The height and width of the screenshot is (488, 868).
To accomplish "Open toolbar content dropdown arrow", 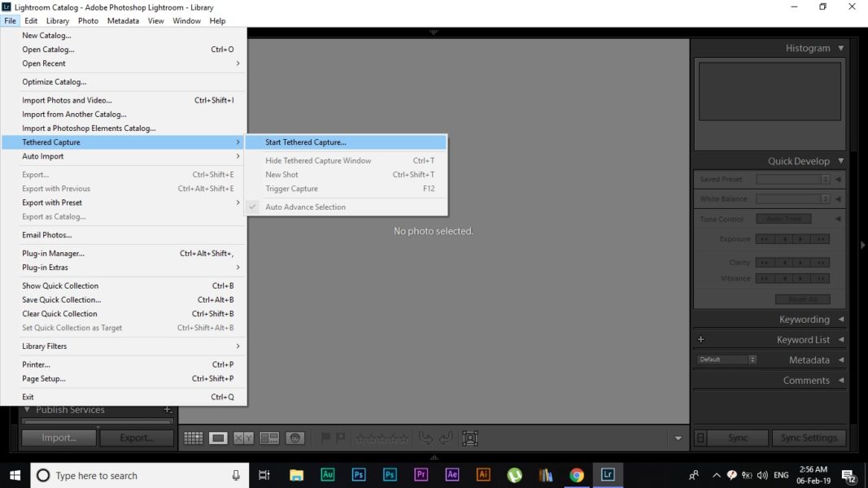I will 678,438.
